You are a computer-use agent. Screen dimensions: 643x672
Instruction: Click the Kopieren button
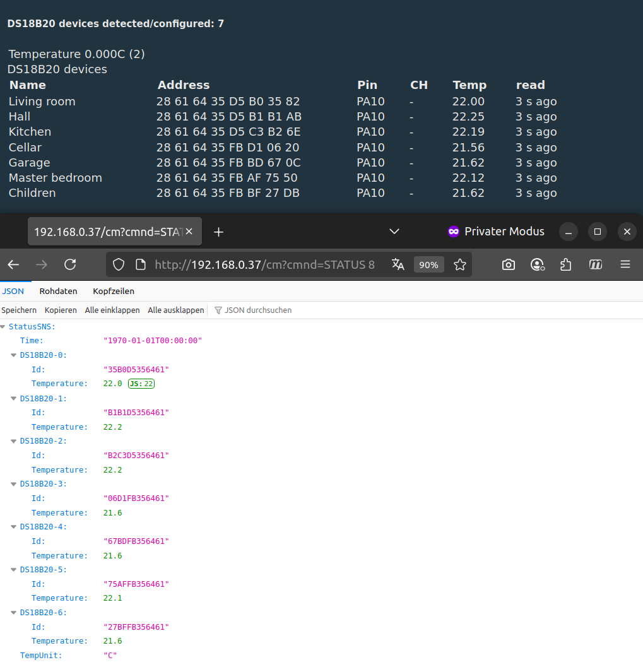click(61, 310)
